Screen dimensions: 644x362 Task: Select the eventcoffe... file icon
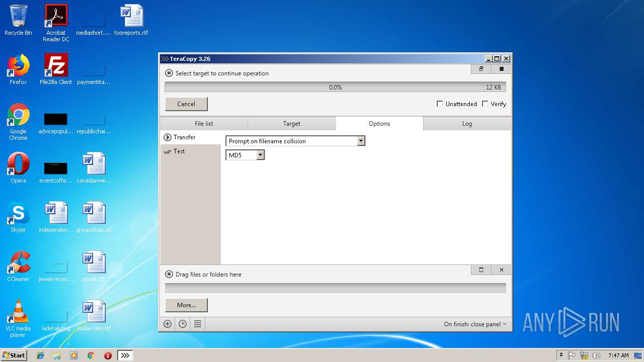[56, 171]
